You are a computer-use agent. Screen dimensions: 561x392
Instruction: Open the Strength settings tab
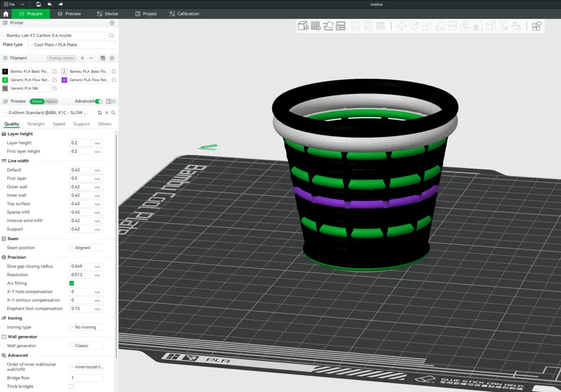(x=36, y=124)
